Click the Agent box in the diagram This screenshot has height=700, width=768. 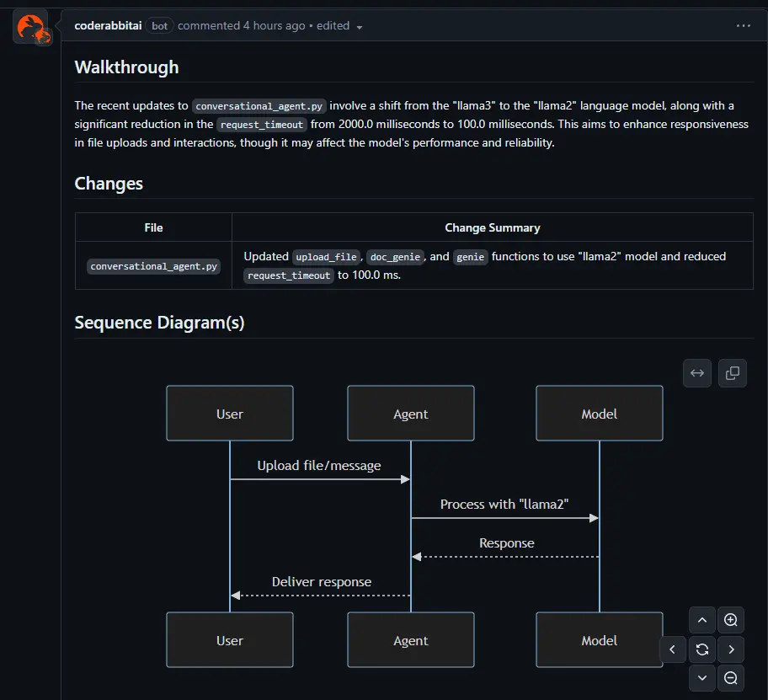click(410, 413)
